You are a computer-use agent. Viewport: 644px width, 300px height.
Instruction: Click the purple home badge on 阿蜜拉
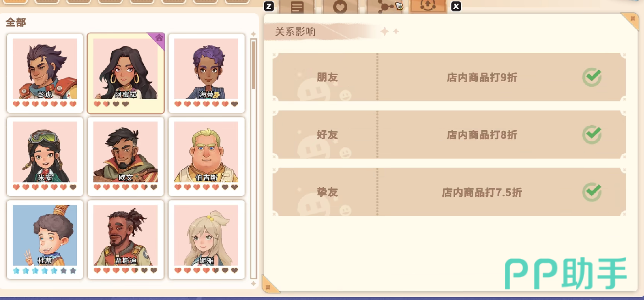(x=158, y=39)
